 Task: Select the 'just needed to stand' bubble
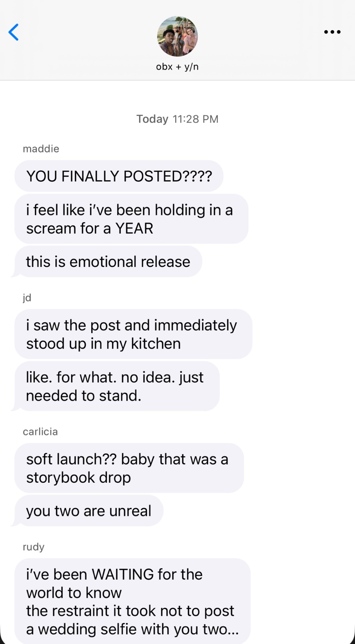pos(117,386)
